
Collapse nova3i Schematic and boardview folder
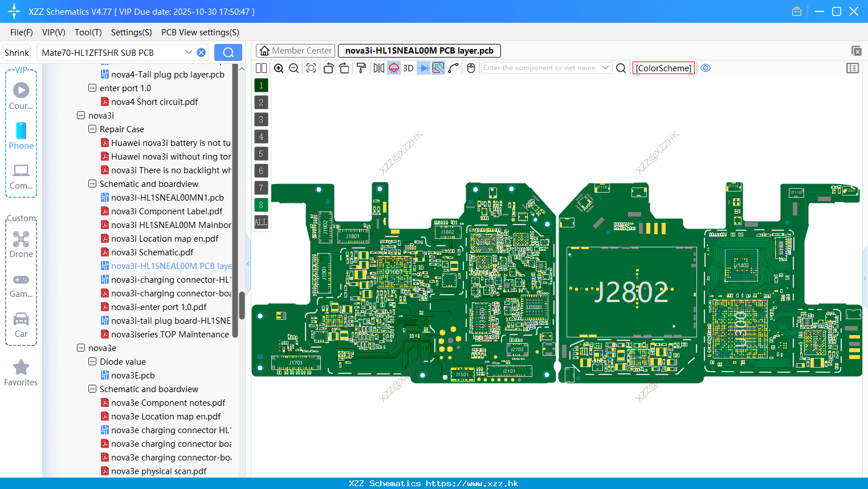[92, 184]
